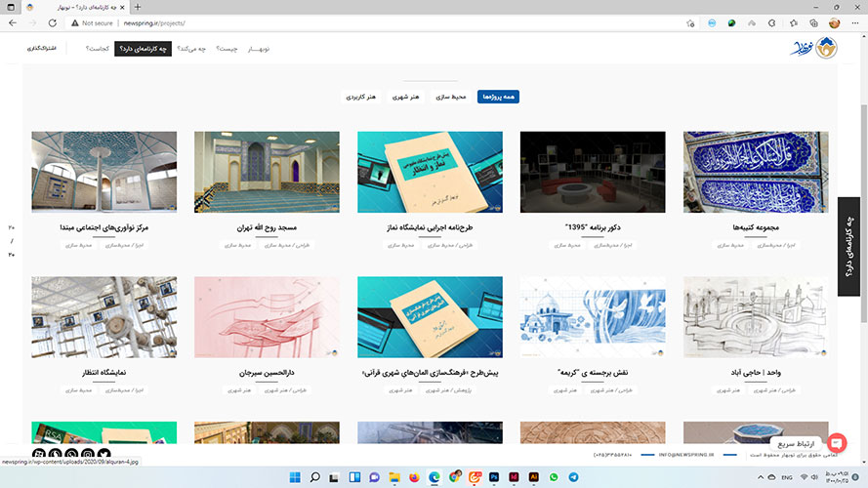Click the 'نمایشگاه انتظار' project title

click(104, 373)
